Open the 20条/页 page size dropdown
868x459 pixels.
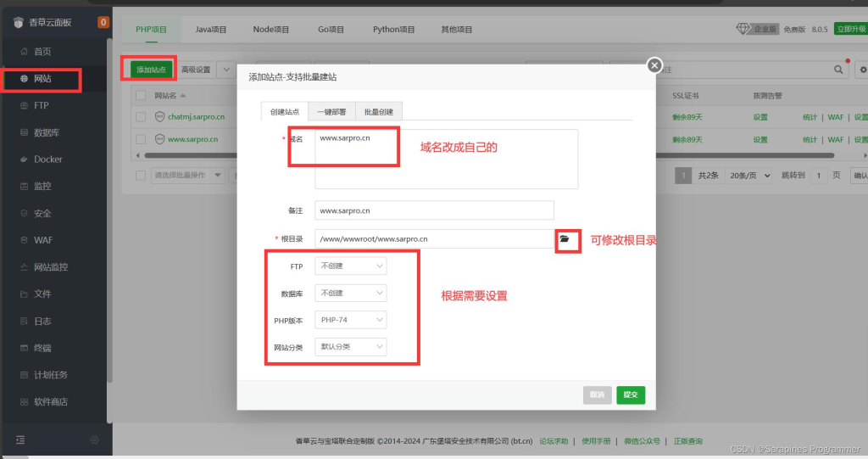749,175
